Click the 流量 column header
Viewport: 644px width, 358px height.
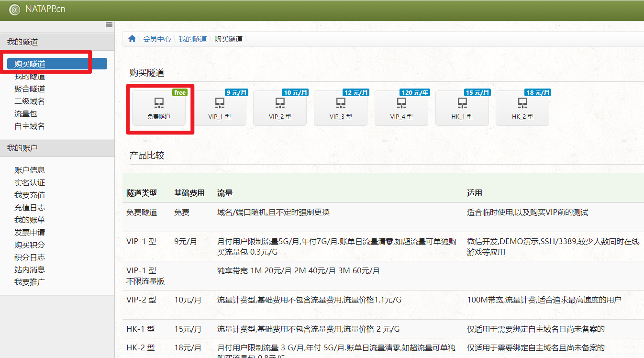coord(225,193)
